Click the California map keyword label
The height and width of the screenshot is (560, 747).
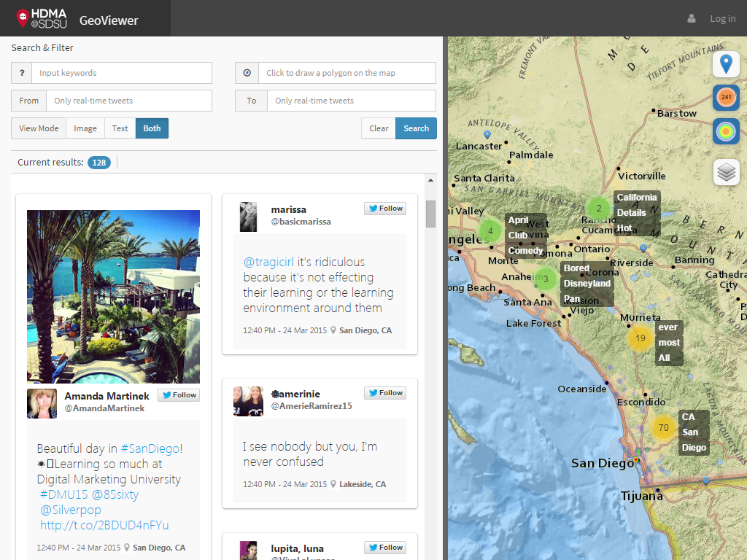point(637,197)
